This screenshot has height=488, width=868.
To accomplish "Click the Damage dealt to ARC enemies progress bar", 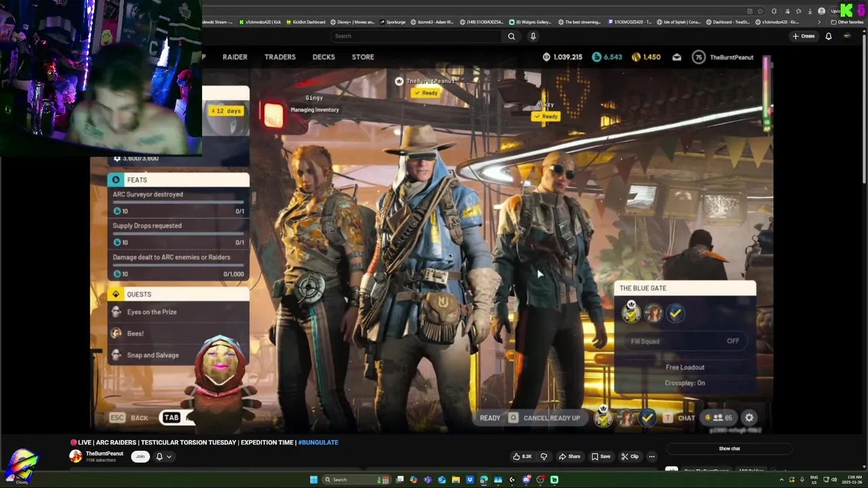I will [x=178, y=266].
